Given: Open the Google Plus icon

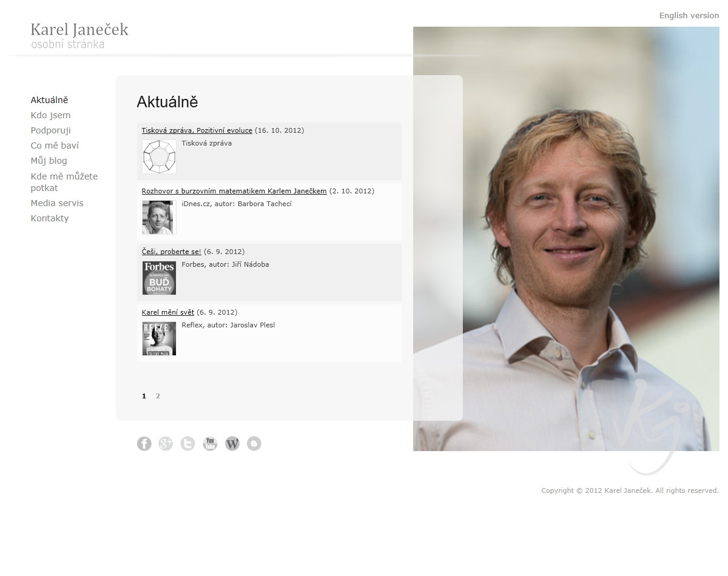Looking at the screenshot, I should pos(166,444).
